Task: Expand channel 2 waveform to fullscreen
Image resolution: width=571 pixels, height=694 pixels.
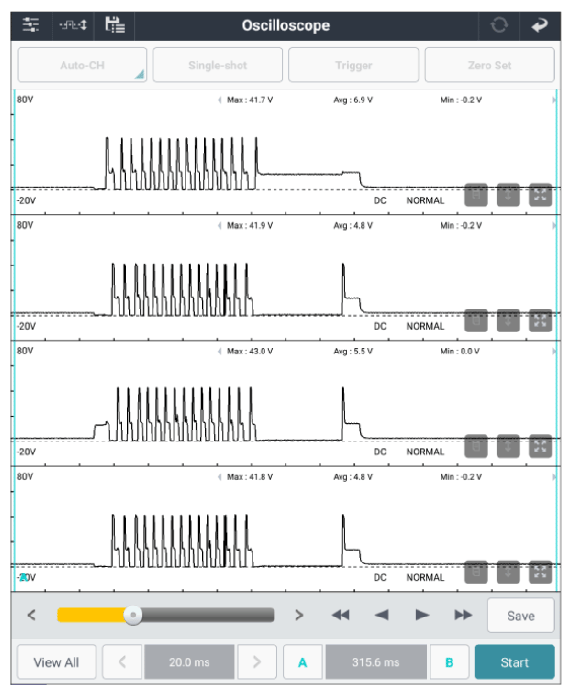Action: pyautogui.click(x=540, y=320)
